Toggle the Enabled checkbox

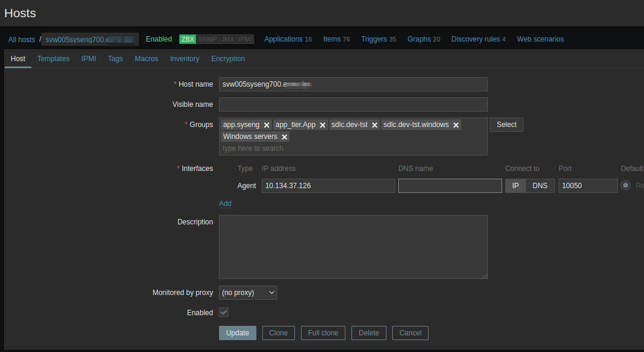point(224,312)
